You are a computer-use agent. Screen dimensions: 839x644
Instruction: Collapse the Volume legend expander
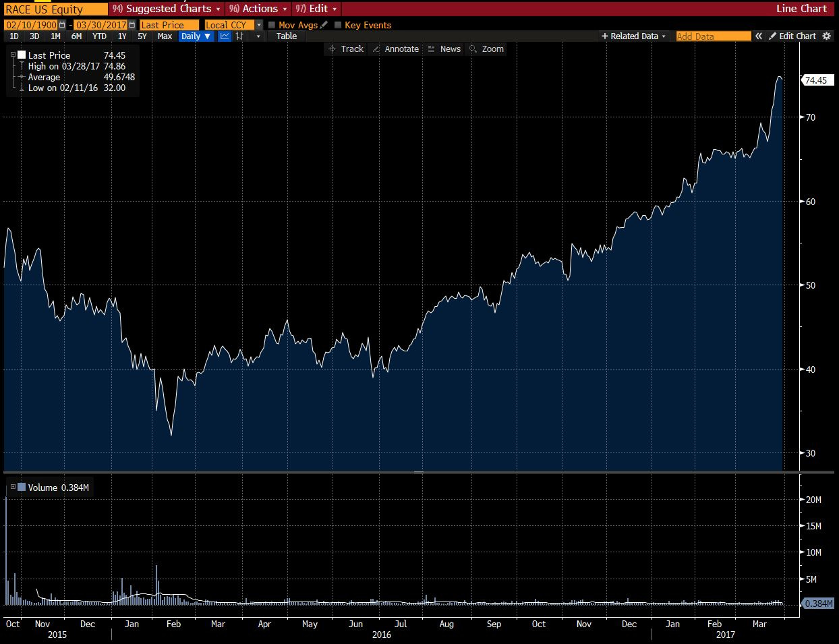pyautogui.click(x=13, y=487)
